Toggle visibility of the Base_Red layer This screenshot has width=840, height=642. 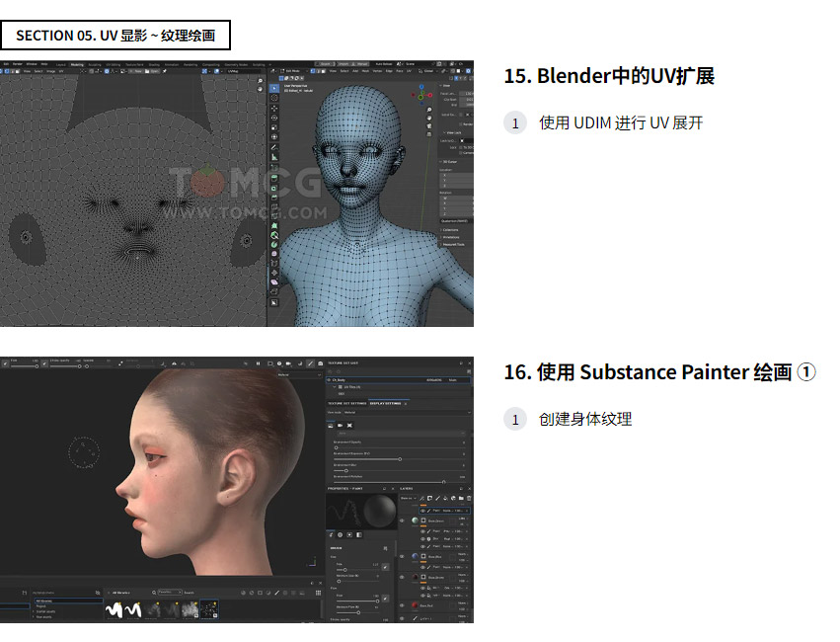pos(402,605)
